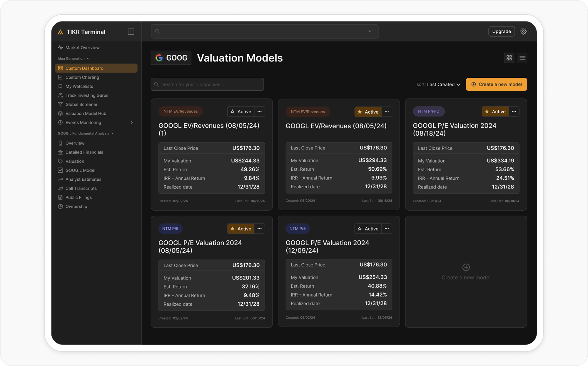Open options menu on NTM P/FFO card
588x366 pixels.
(514, 112)
